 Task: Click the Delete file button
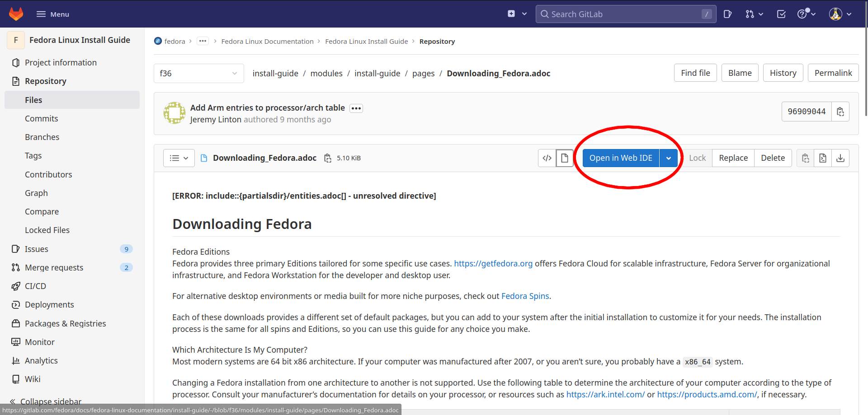coord(773,158)
